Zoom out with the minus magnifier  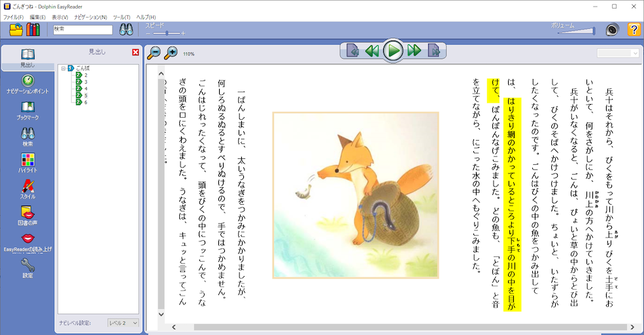[x=154, y=52]
